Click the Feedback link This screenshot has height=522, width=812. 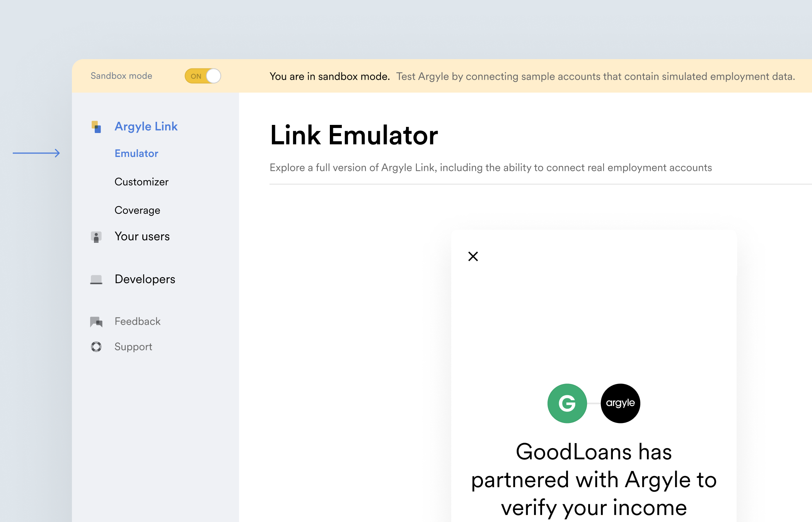(137, 321)
